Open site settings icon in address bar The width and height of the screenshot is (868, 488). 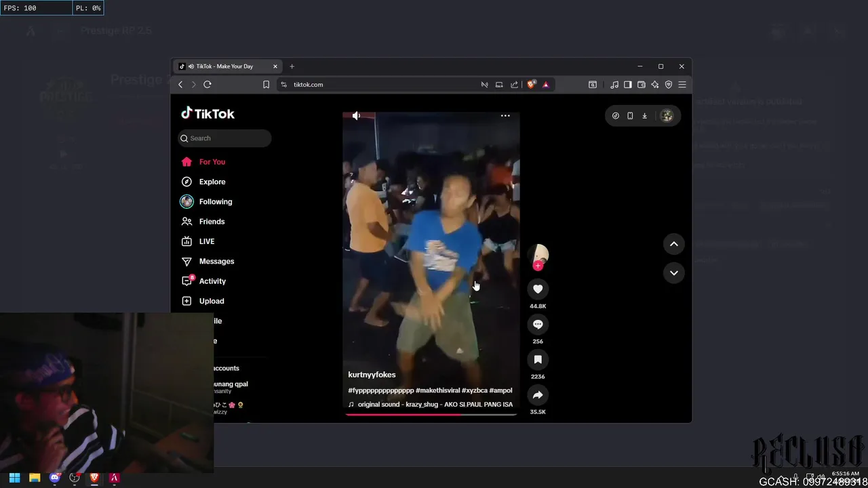[x=284, y=85]
